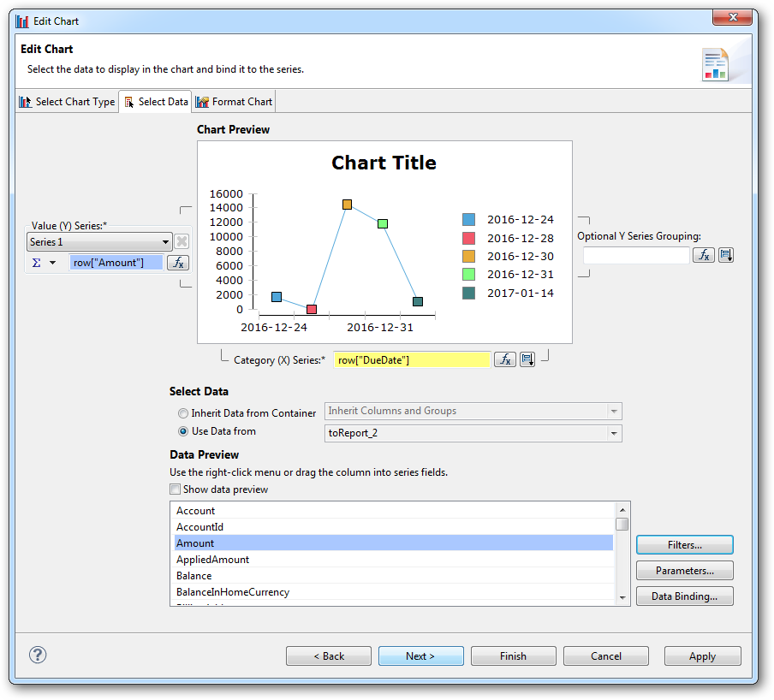774x700 pixels.
Task: Expand the aggregate arrow next to Sigma
Action: click(x=52, y=263)
